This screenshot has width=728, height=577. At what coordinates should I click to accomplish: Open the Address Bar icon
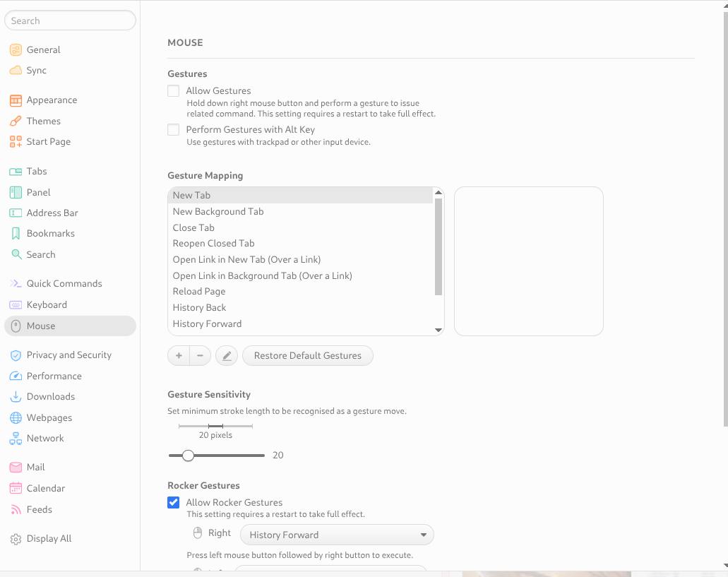(x=16, y=213)
